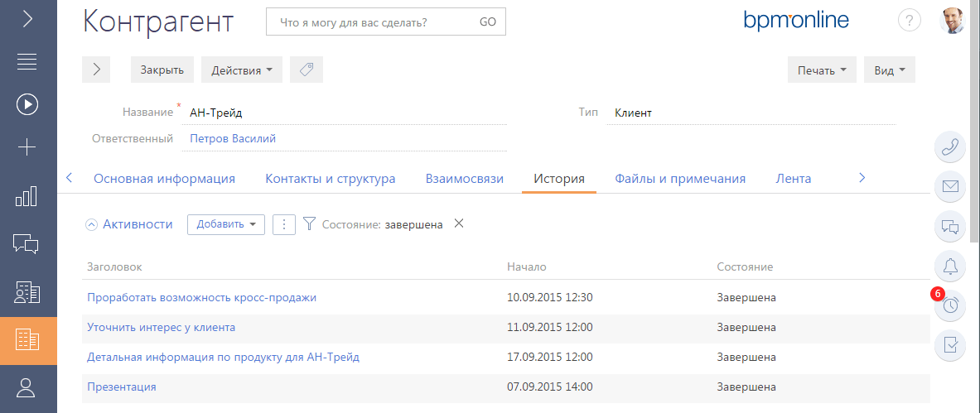The image size is (980, 413).
Task: Open the Презентация activity
Action: click(x=121, y=387)
